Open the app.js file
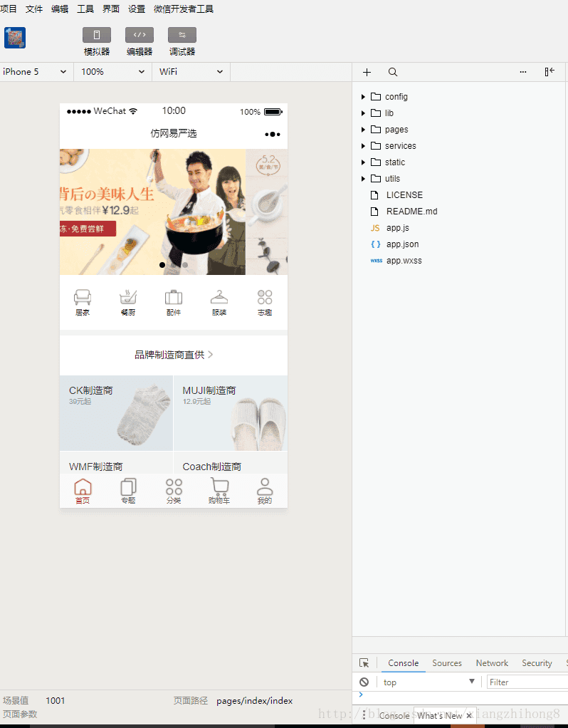Screen dimensions: 568x728 point(397,228)
